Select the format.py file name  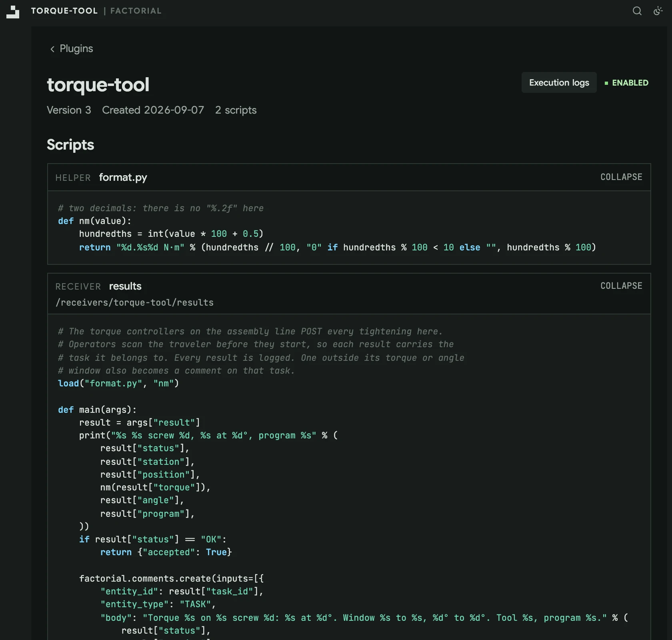[x=123, y=177]
